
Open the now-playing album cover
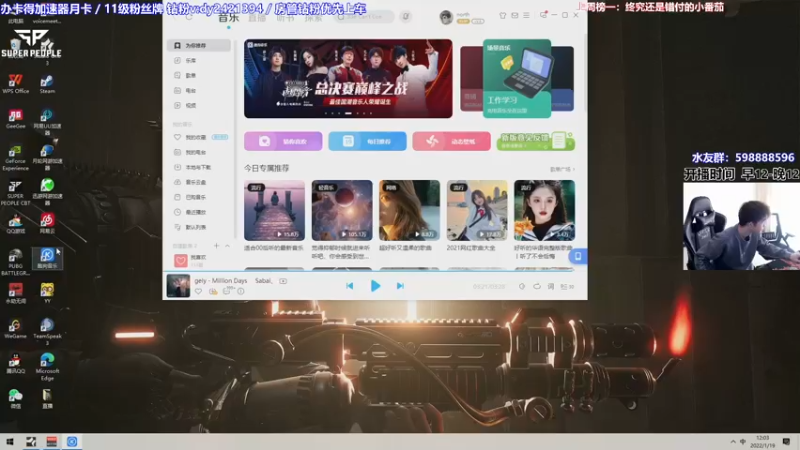click(x=178, y=286)
